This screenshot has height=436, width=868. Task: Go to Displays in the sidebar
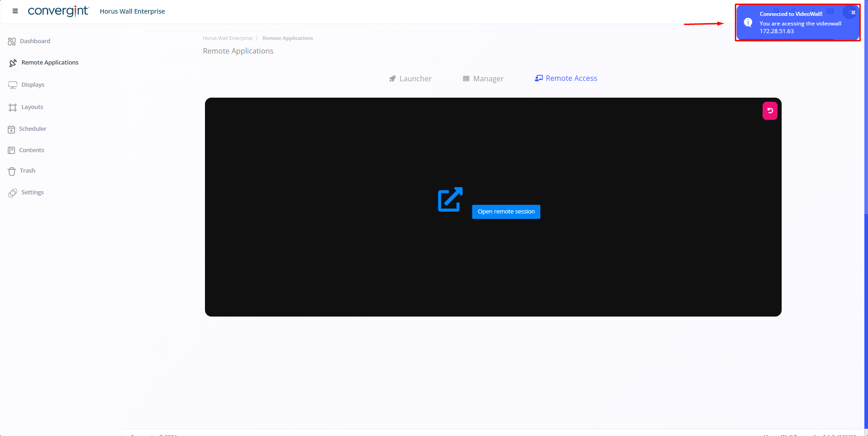[x=33, y=85]
